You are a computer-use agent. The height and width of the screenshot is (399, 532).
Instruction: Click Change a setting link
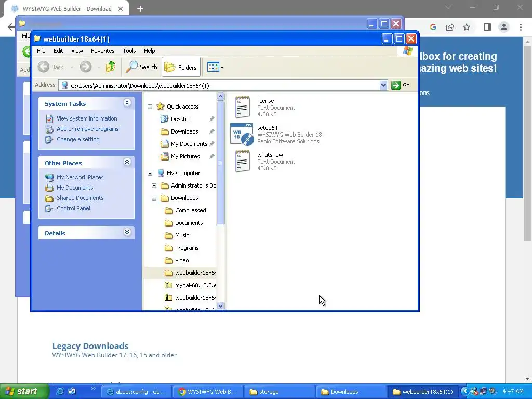[78, 139]
